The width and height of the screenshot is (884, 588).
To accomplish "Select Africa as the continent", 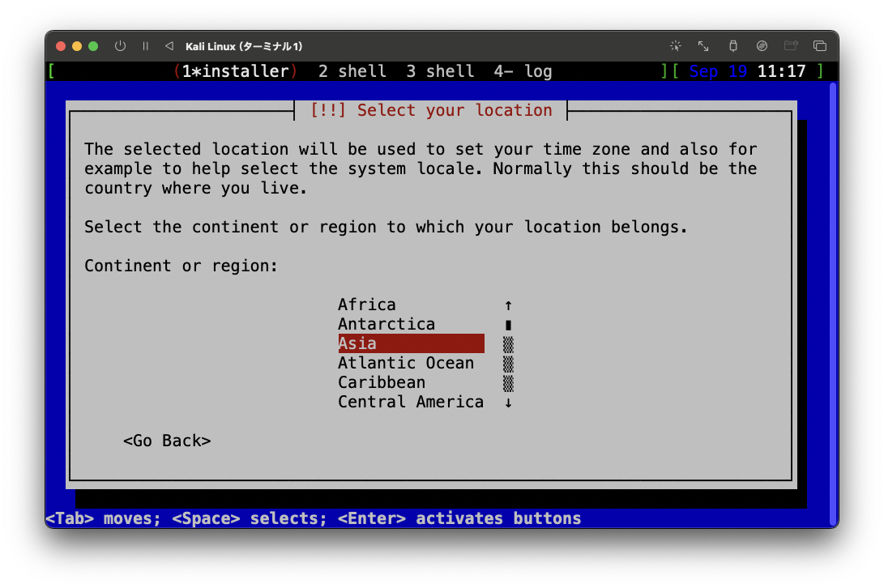I will coord(367,304).
